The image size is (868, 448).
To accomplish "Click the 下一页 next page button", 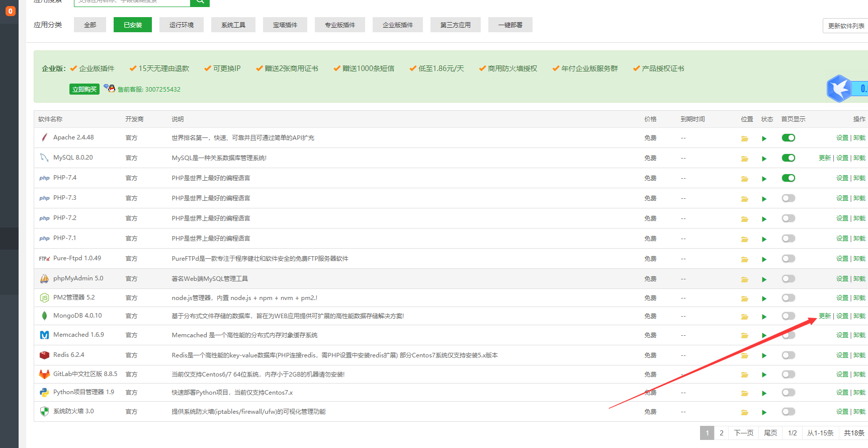I will coord(744,433).
